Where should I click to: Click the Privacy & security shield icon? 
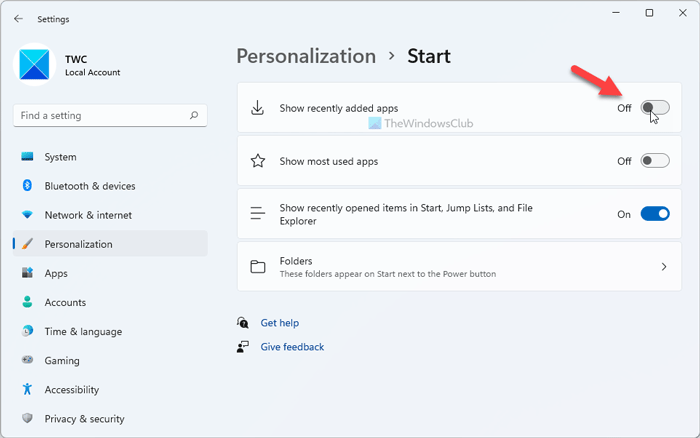pos(27,418)
